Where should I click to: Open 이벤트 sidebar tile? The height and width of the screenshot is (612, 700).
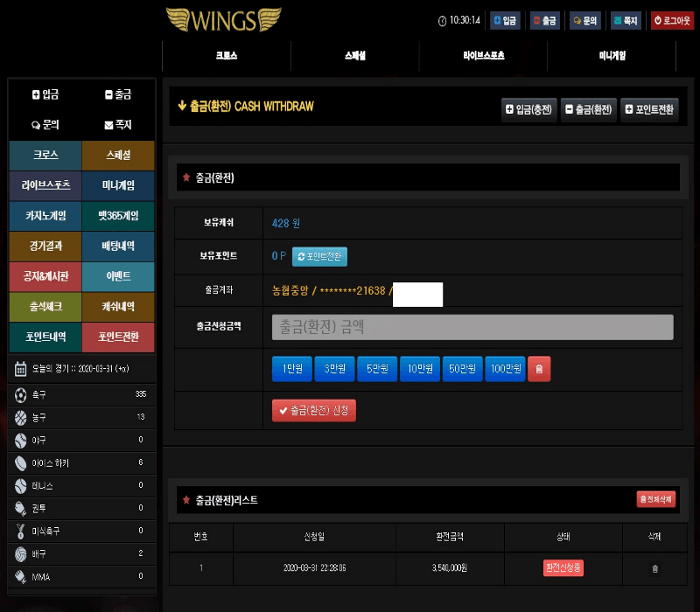118,276
